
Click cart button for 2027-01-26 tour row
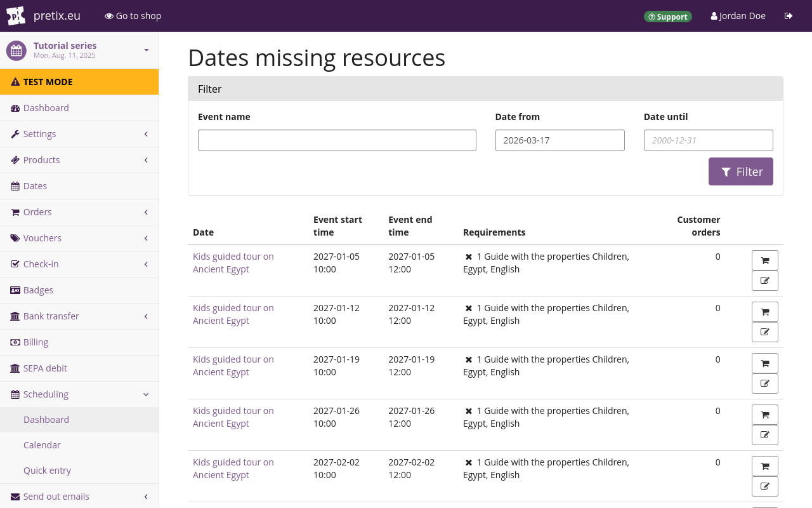pos(765,415)
